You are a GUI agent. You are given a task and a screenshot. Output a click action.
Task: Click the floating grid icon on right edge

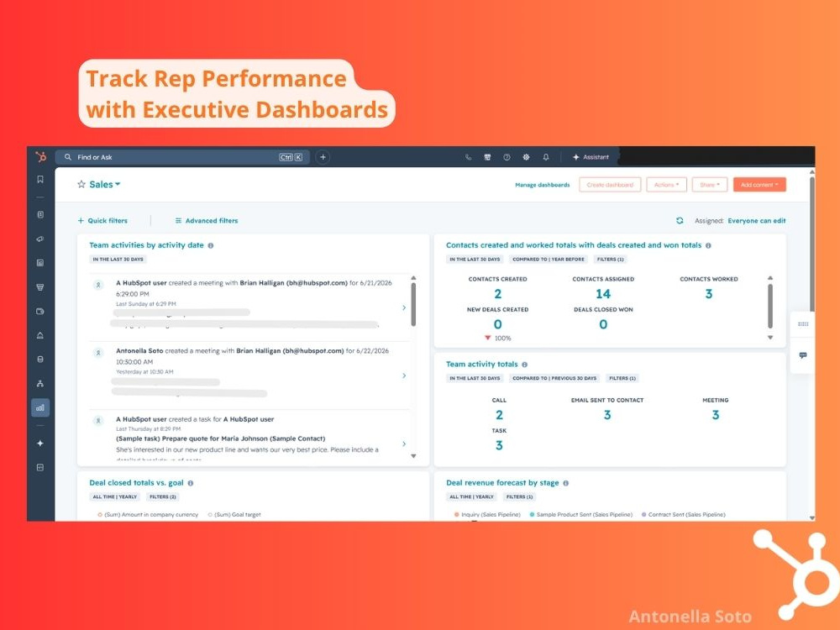point(803,324)
